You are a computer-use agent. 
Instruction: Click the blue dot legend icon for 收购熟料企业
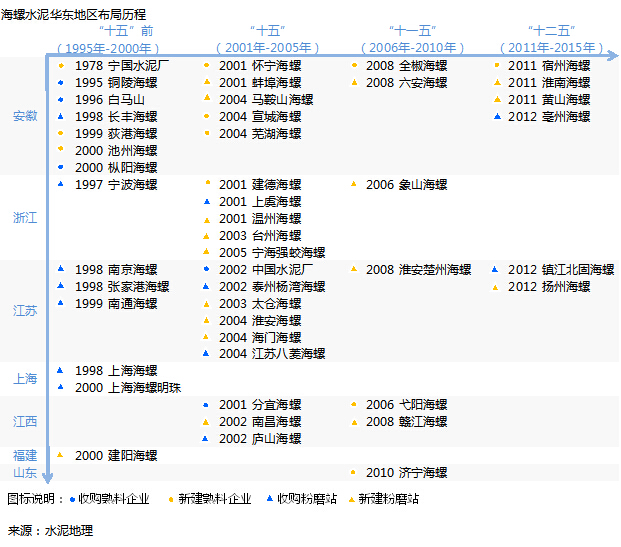click(x=73, y=498)
